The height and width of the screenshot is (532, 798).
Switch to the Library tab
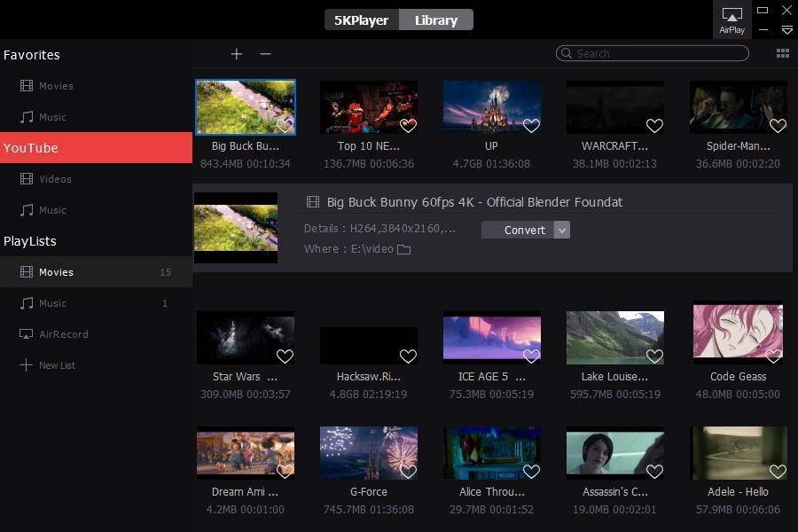point(435,19)
